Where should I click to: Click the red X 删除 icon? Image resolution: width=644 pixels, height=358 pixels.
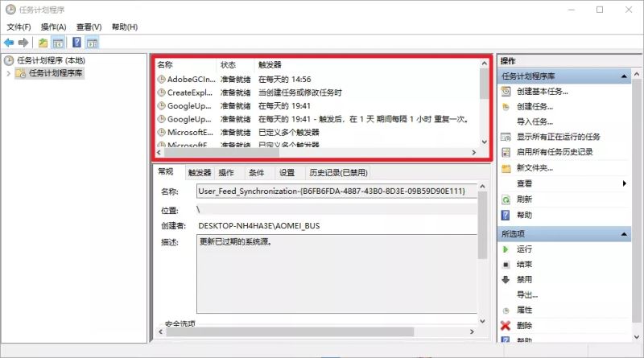tap(506, 326)
